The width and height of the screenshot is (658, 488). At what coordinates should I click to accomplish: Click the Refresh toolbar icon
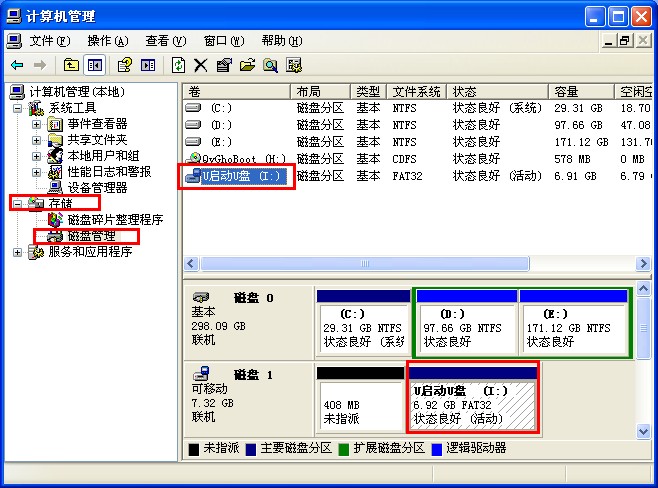[178, 65]
